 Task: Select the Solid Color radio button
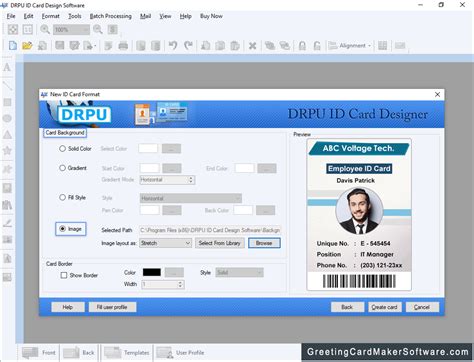(x=62, y=148)
